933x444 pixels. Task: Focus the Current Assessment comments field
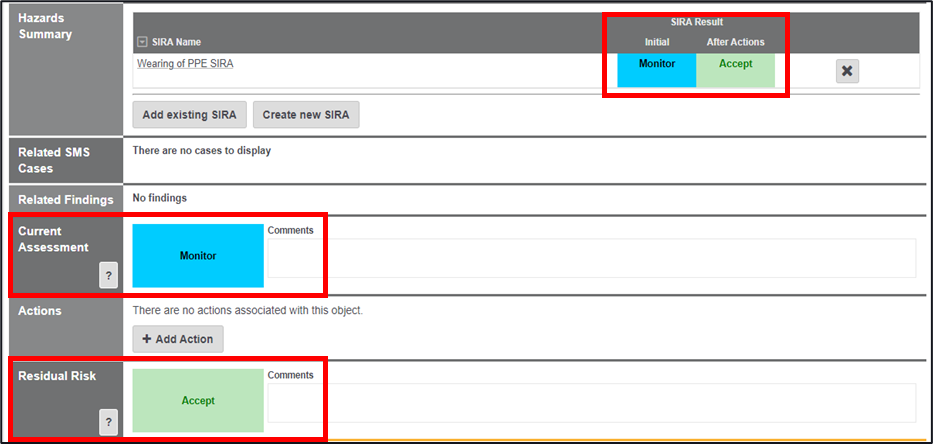[x=591, y=258]
